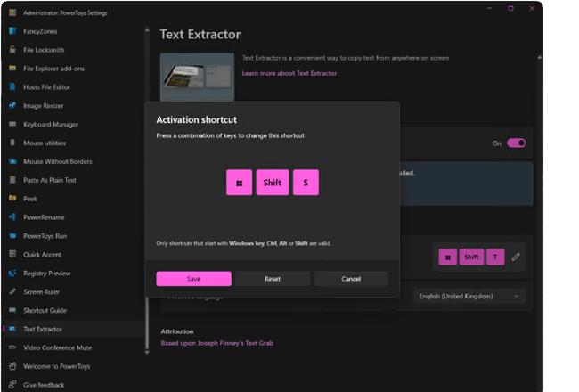579x392 pixels.
Task: Click the File Locksmith sidebar icon
Action: 12,50
